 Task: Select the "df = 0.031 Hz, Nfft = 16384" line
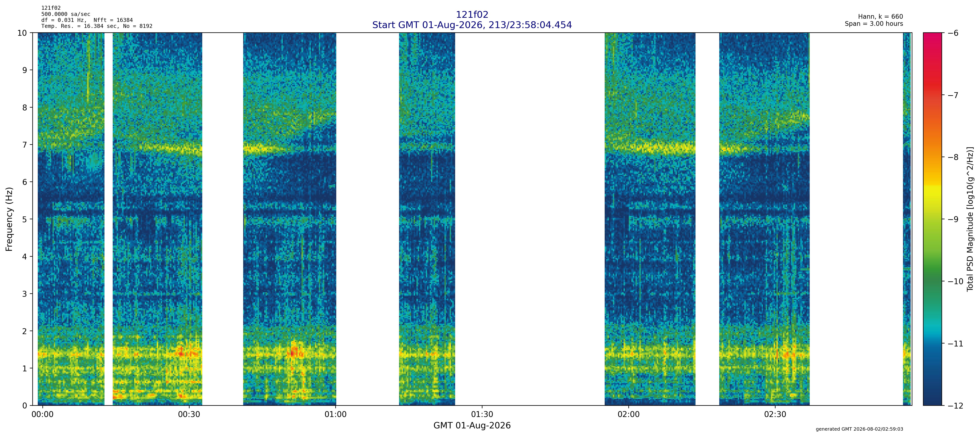(x=87, y=20)
